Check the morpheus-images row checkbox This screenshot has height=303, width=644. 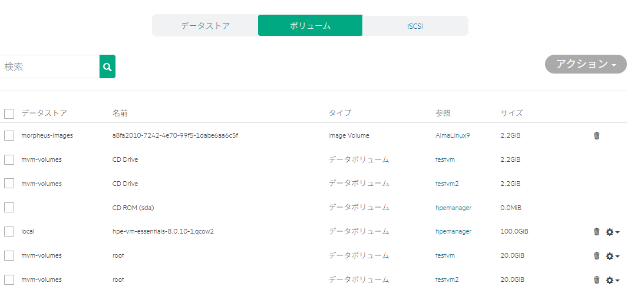9,136
